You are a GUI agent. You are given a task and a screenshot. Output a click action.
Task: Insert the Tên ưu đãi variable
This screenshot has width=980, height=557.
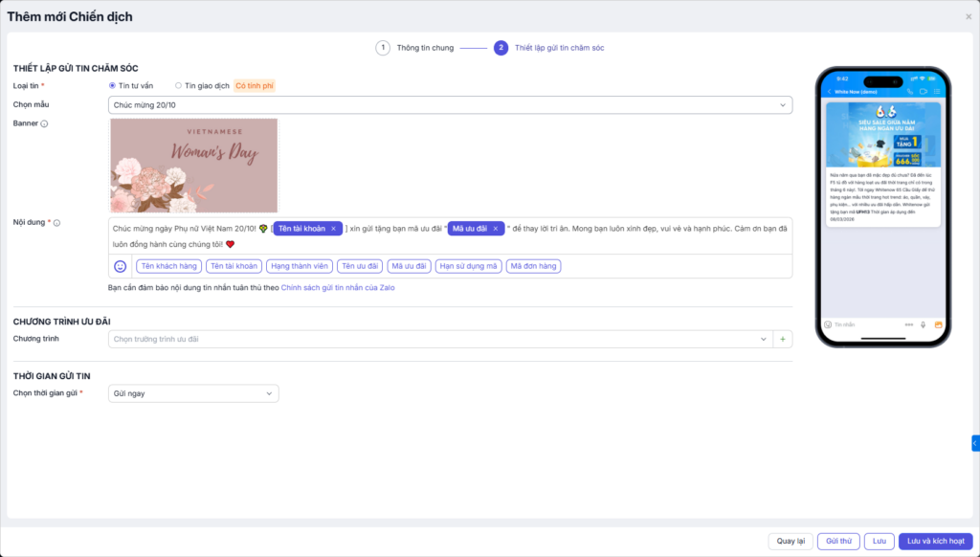click(360, 266)
